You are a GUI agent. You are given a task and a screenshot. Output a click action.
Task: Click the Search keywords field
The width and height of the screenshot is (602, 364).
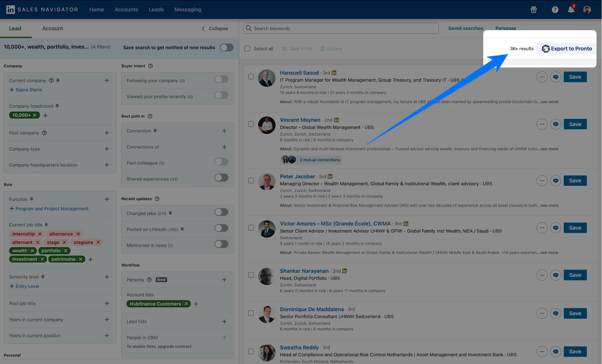click(x=341, y=29)
